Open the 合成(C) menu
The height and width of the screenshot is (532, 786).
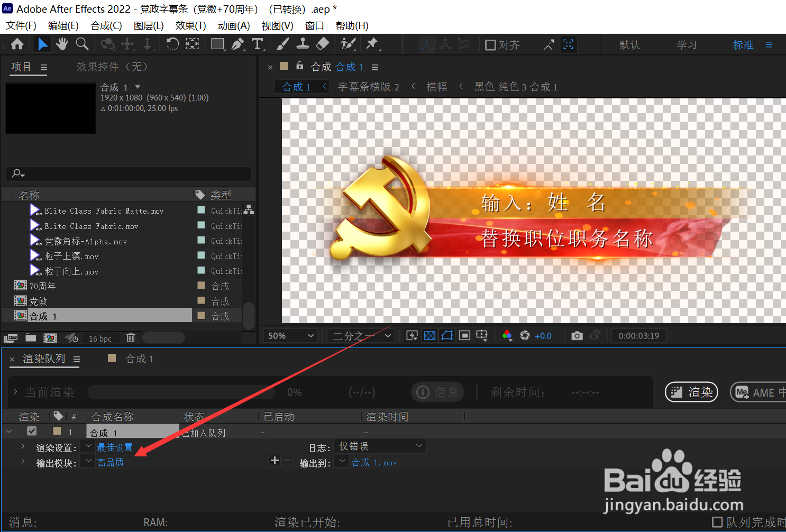pos(106,25)
